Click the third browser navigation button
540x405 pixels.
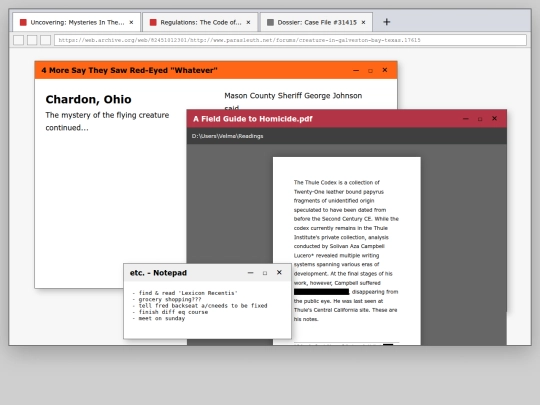[45, 40]
